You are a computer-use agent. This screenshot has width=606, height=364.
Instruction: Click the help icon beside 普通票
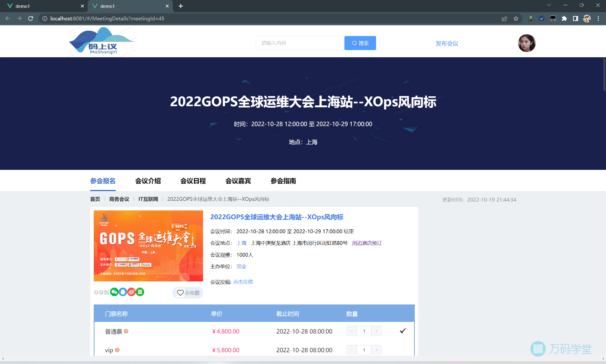coord(126,331)
